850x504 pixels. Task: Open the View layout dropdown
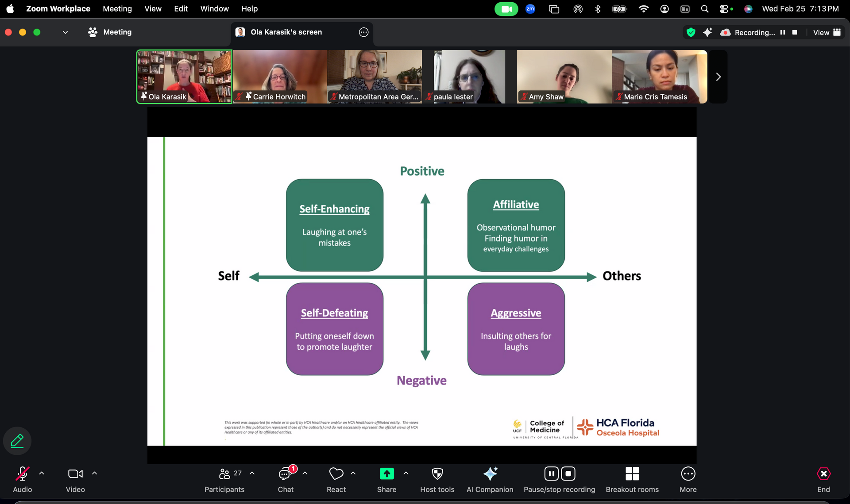(827, 32)
